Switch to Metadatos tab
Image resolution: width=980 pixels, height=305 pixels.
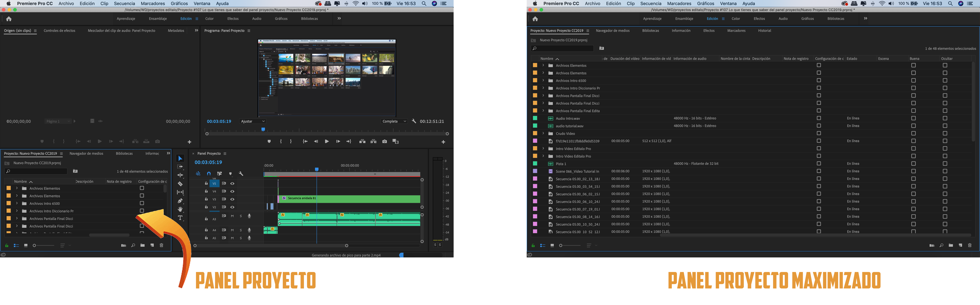[x=176, y=31]
